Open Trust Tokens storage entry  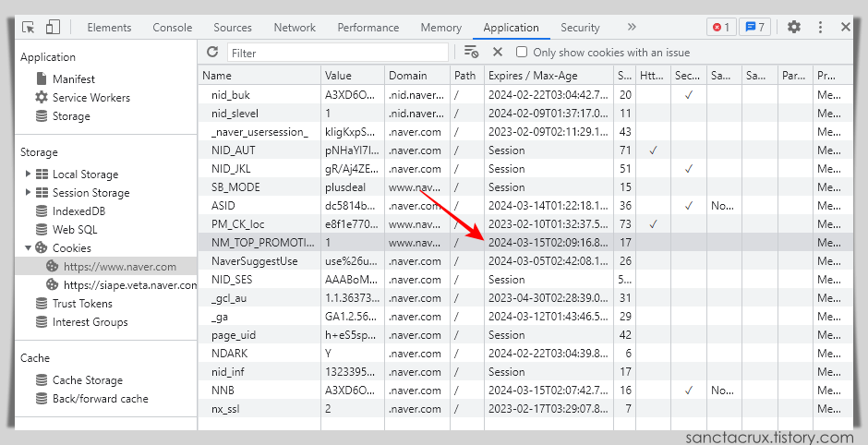point(74,304)
